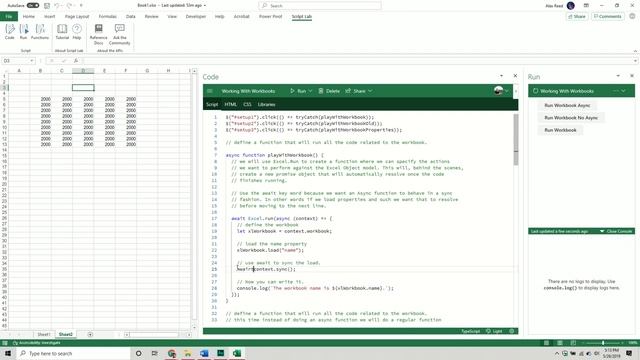
Task: Expand the Run dropdown in Code pane
Action: (x=310, y=91)
